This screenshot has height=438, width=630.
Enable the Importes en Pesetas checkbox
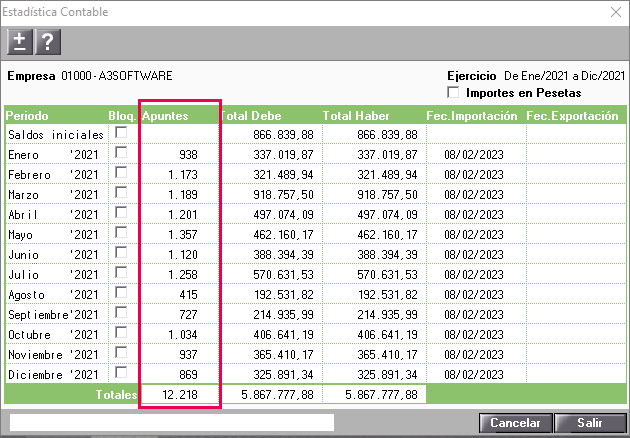click(x=453, y=92)
